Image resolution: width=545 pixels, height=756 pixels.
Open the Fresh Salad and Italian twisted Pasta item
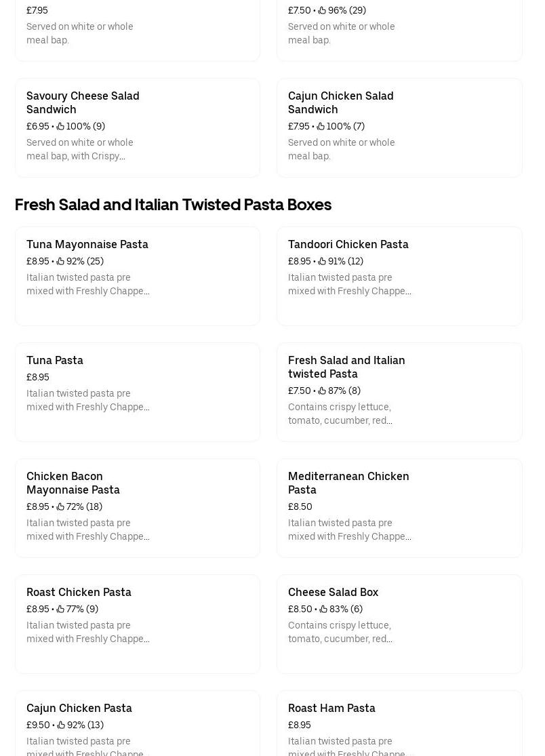point(399,392)
